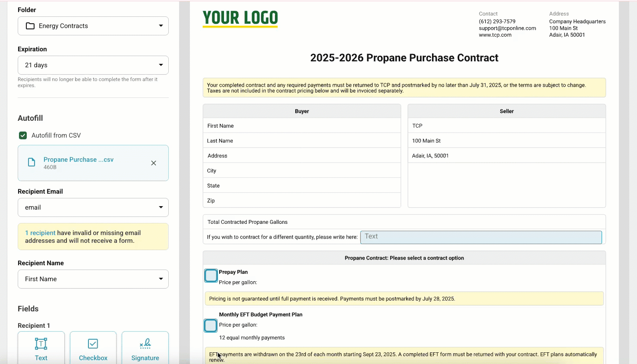Add a Signature field for Recipient 1
The image size is (637, 364).
point(145,348)
